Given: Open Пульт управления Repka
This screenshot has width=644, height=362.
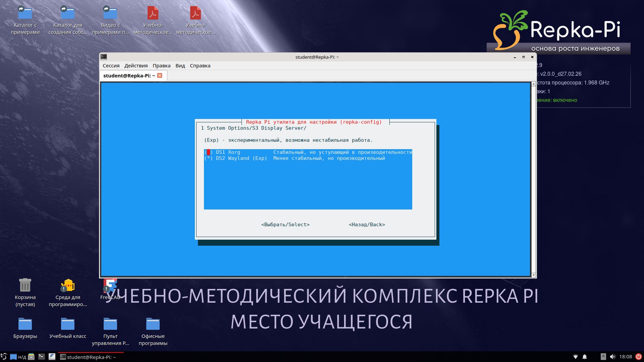Looking at the screenshot, I should [x=111, y=324].
